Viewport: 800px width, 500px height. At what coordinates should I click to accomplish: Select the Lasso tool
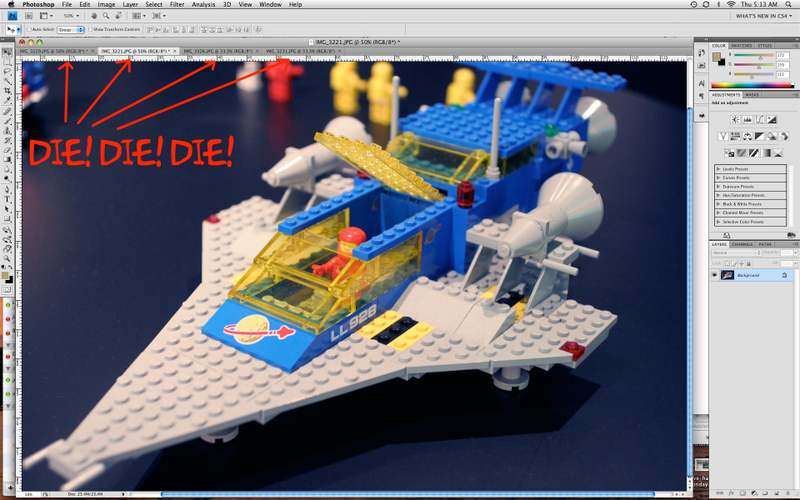coord(7,72)
